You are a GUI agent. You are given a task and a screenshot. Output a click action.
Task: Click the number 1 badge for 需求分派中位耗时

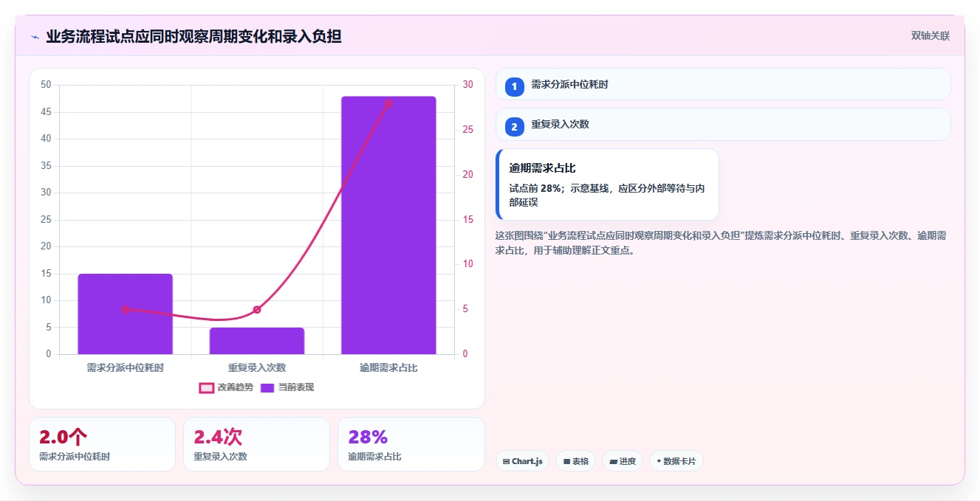[x=515, y=87]
